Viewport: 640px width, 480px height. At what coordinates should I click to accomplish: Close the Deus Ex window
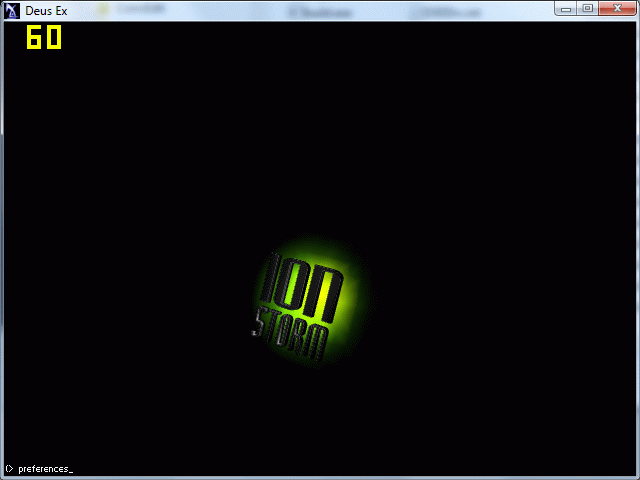(617, 9)
